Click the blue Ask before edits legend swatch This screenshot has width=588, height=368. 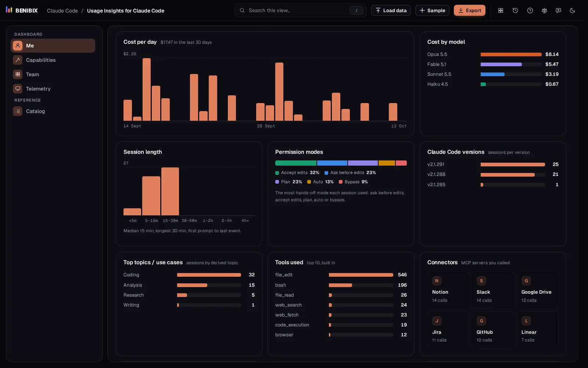(326, 173)
